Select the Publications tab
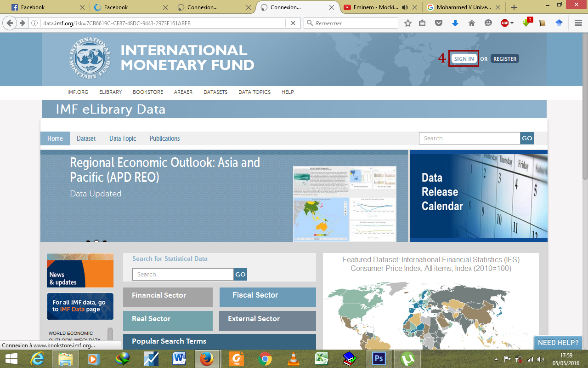This screenshot has height=368, width=588. point(164,138)
